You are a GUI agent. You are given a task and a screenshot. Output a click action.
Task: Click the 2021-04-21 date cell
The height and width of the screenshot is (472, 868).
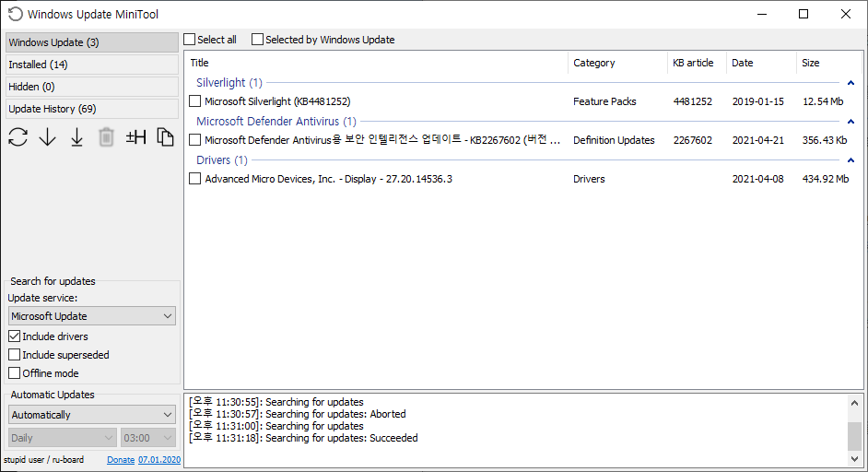click(757, 140)
